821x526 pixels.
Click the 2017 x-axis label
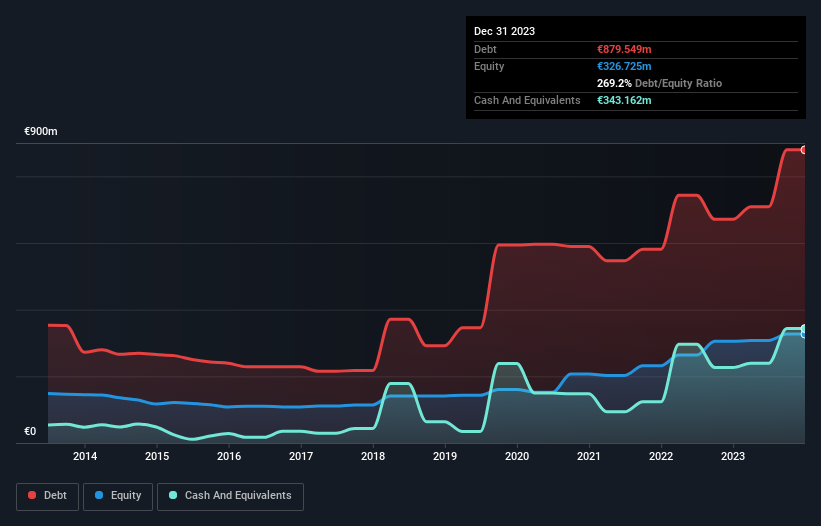(301, 456)
